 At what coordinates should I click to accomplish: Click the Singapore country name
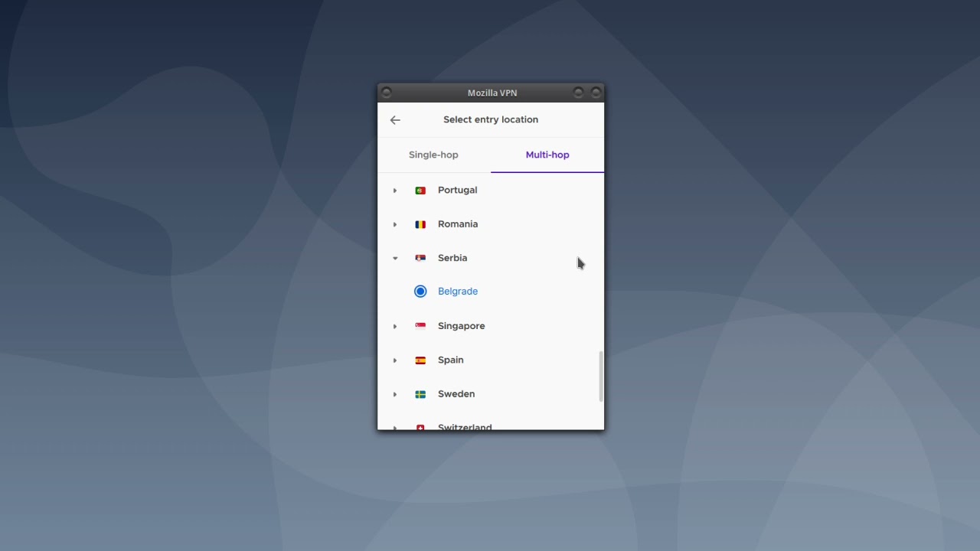point(461,326)
